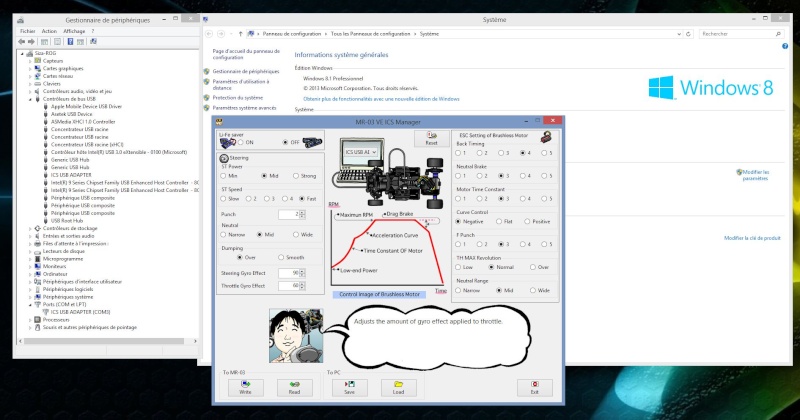Choose Flat for Curve Control
The width and height of the screenshot is (800, 420).
(x=499, y=221)
